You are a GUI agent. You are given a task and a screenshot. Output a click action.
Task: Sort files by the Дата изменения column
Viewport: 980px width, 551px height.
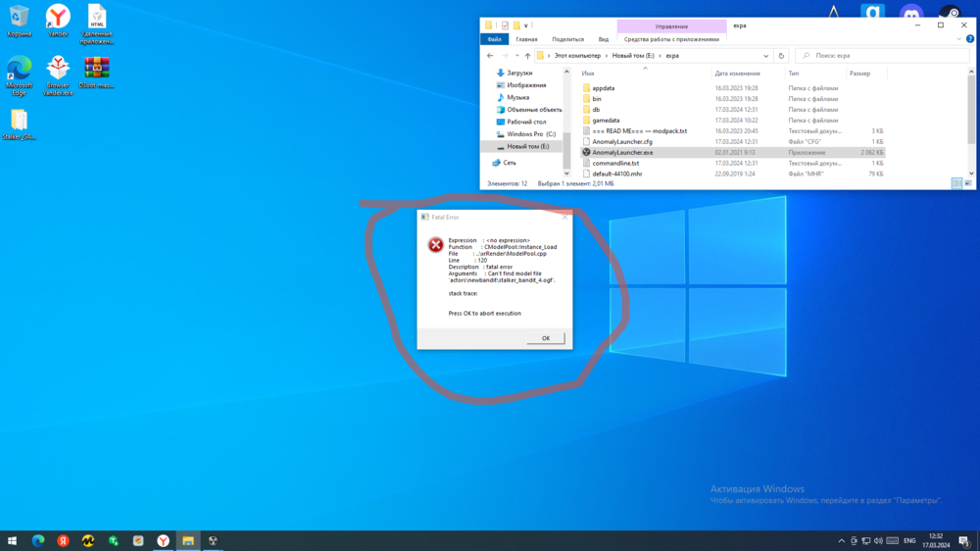tap(737, 74)
